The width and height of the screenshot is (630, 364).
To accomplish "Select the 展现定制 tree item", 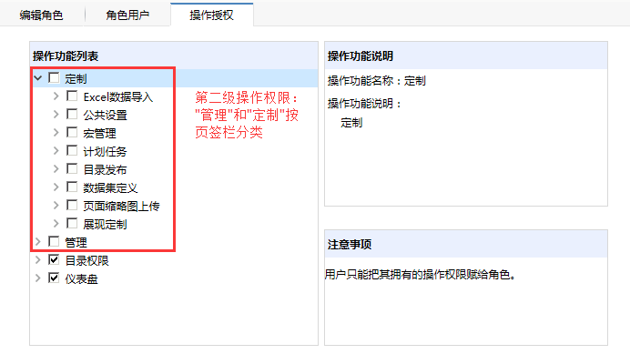I will tap(106, 224).
